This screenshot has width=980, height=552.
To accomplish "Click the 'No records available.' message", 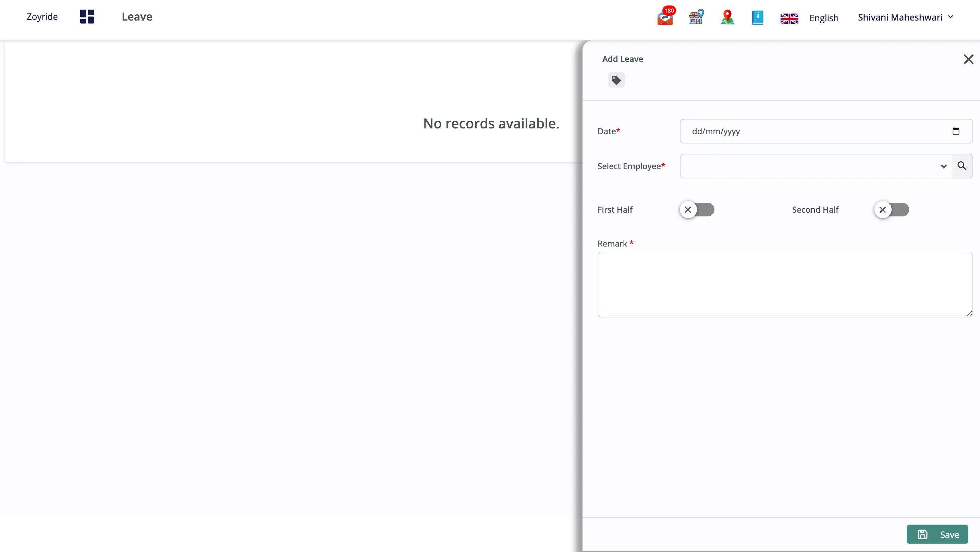I will (x=491, y=124).
